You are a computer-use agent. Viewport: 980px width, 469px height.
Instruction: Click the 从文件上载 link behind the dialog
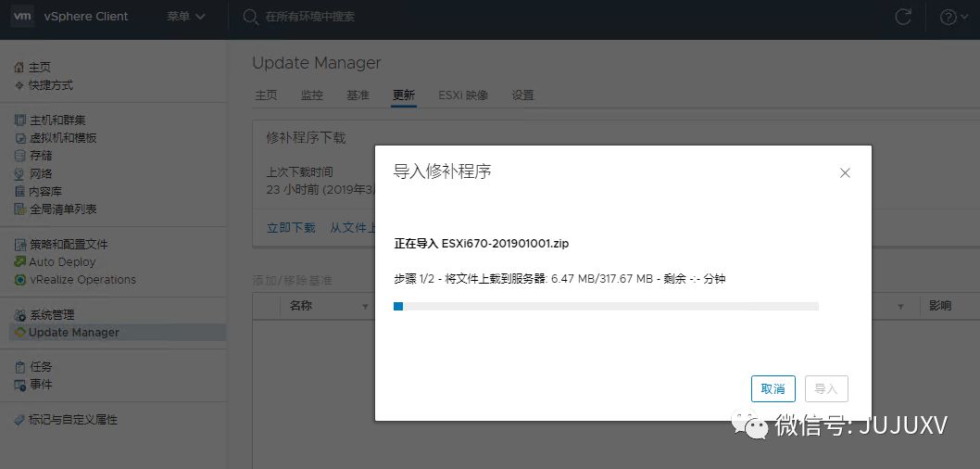coord(353,228)
